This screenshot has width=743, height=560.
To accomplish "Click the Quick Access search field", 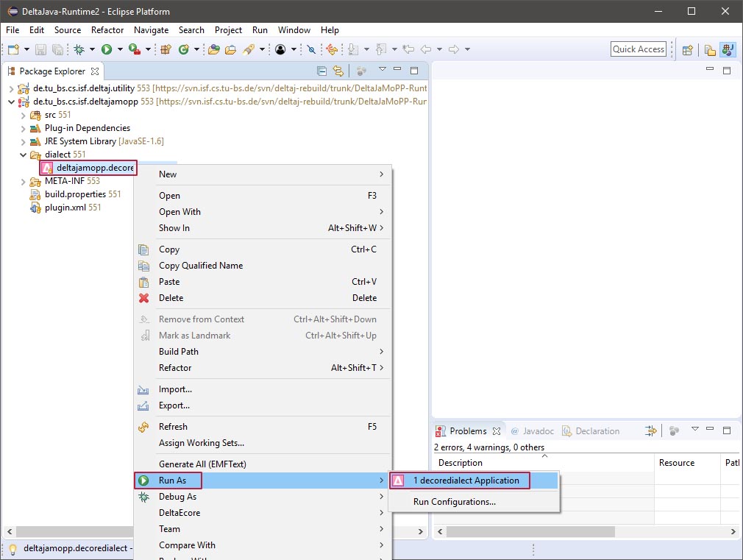I will point(638,49).
